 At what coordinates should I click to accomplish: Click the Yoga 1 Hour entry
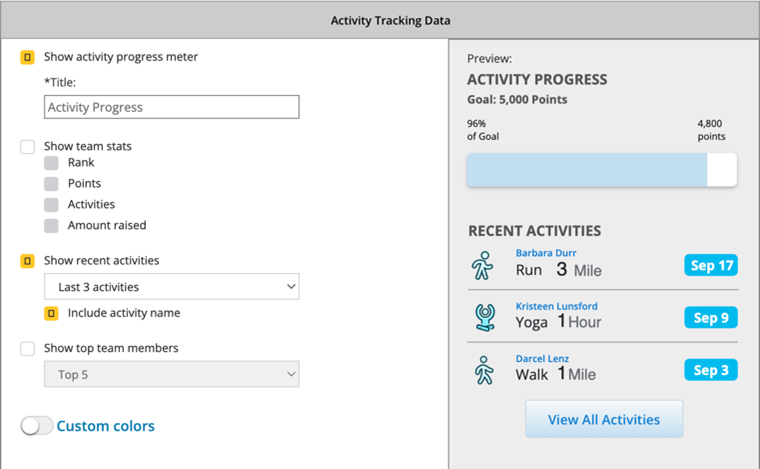(x=558, y=322)
